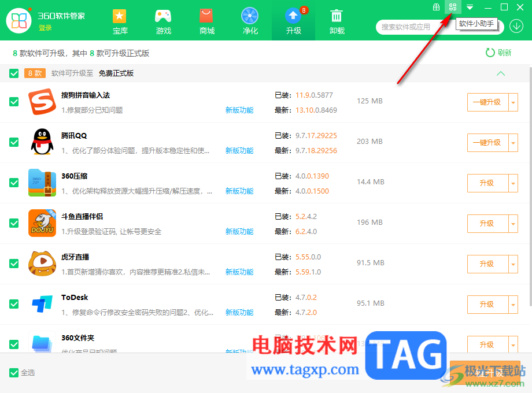The image size is (532, 393).
Task: Collapse the 免费正式版 group chevron
Action: pyautogui.click(x=501, y=73)
